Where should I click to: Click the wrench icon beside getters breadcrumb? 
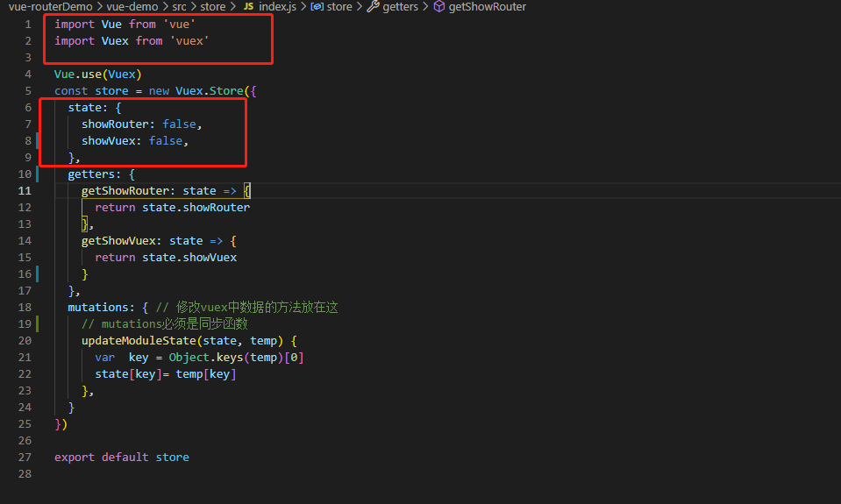[x=373, y=6]
